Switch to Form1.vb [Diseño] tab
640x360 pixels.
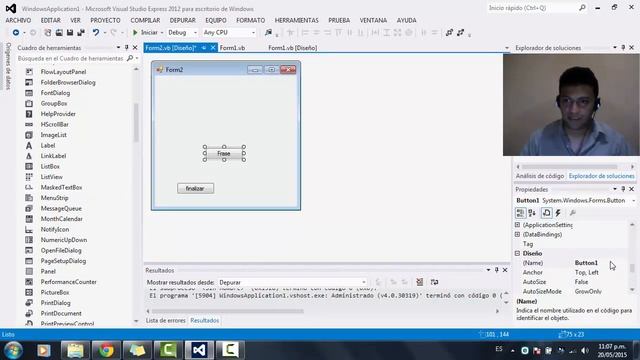tap(292, 48)
